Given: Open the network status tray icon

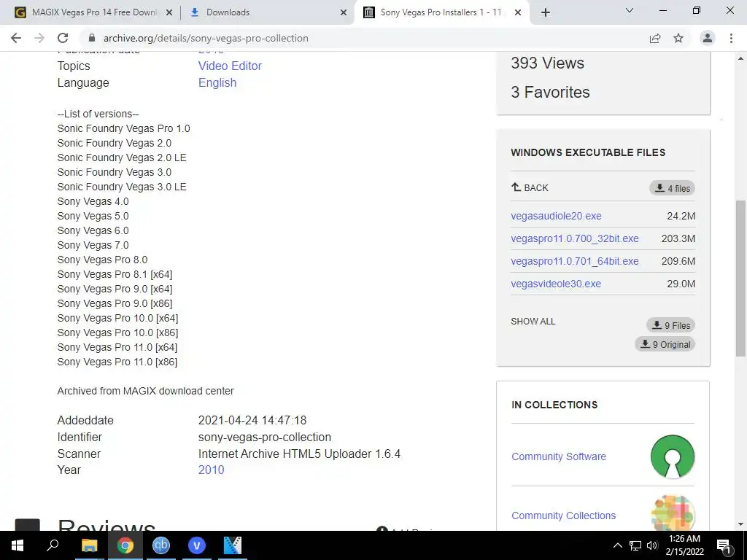Looking at the screenshot, I should point(635,545).
